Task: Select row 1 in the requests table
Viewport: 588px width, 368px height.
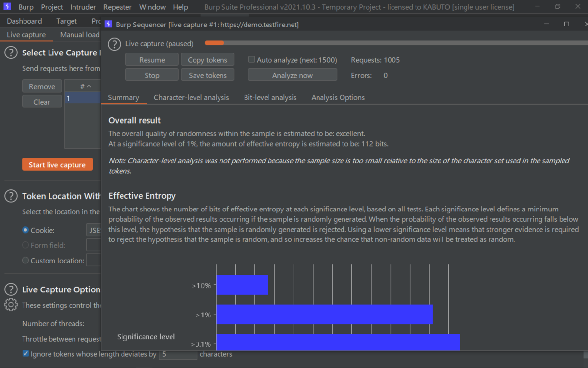Action: (x=83, y=98)
